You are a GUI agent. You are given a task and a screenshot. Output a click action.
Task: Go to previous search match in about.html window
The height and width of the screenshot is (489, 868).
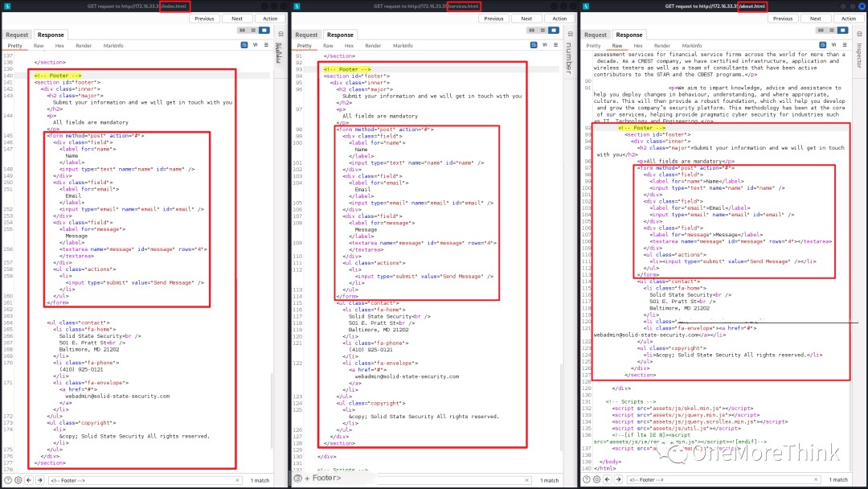pos(608,479)
